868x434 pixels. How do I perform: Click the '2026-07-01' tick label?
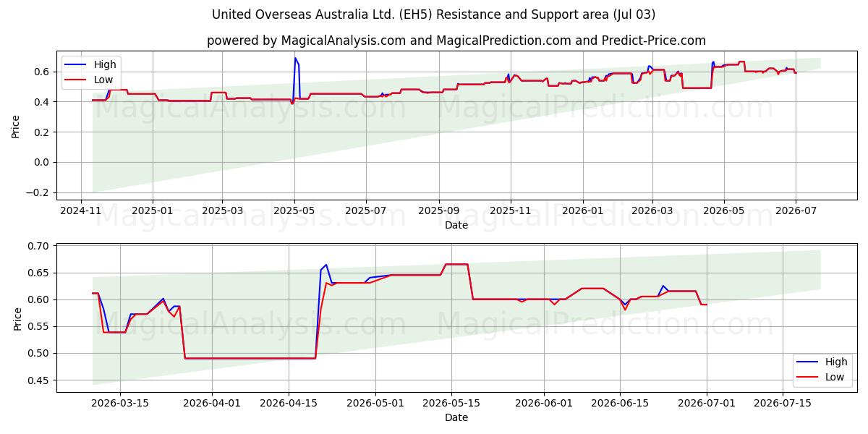tap(707, 404)
